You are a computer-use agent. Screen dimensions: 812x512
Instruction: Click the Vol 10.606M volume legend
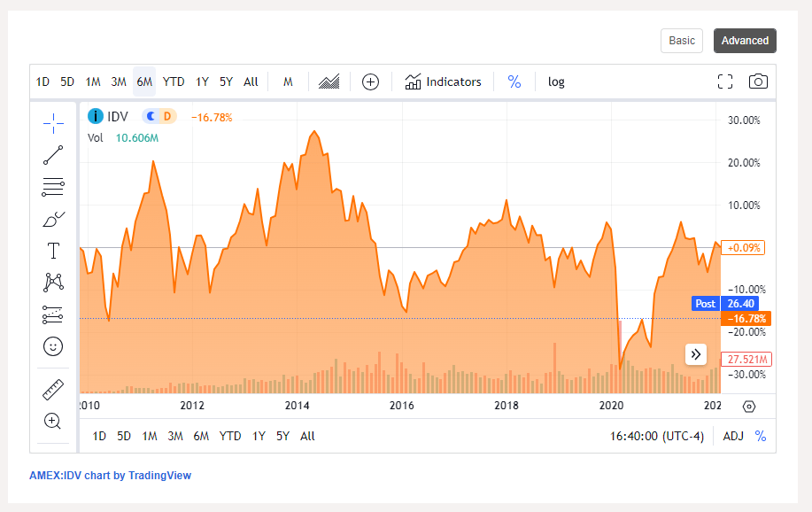click(x=123, y=138)
